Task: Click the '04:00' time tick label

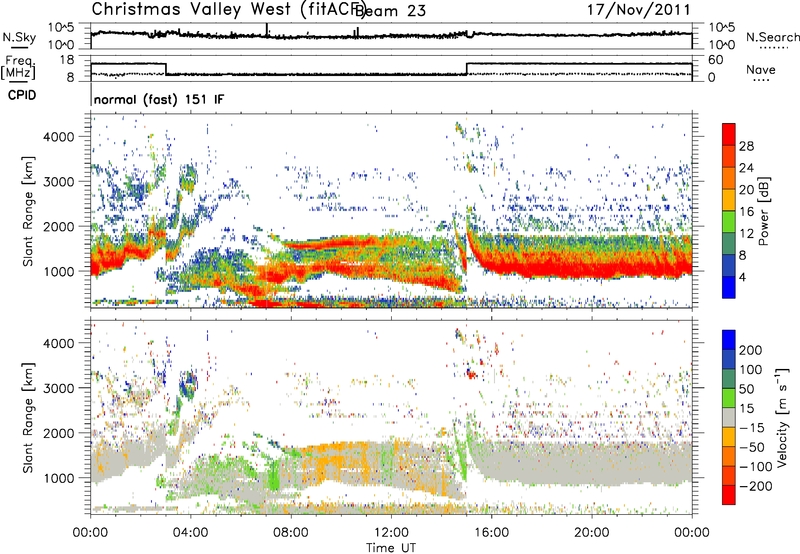Action: [x=190, y=533]
